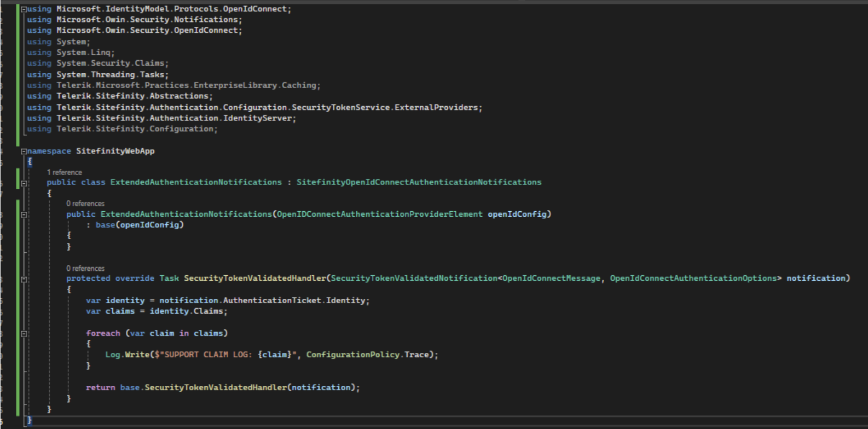Screen dimensions: 868x429
Task: Click the base(openIdConfig) constructor call
Action: point(140,225)
